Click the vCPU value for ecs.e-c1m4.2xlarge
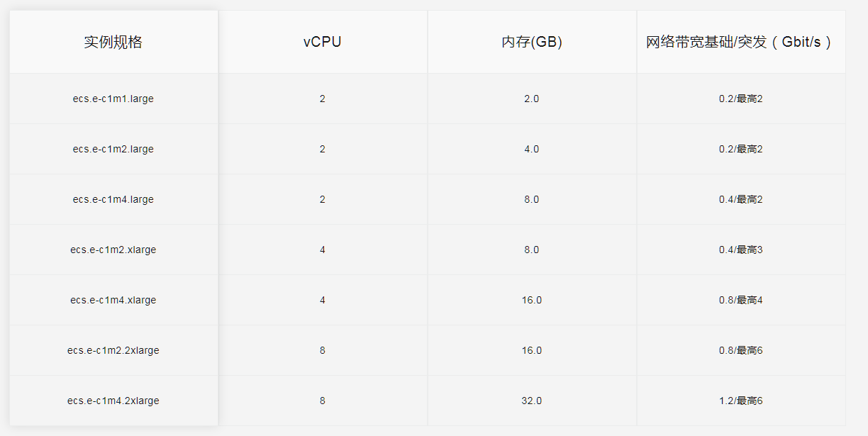This screenshot has width=868, height=436. click(x=322, y=401)
